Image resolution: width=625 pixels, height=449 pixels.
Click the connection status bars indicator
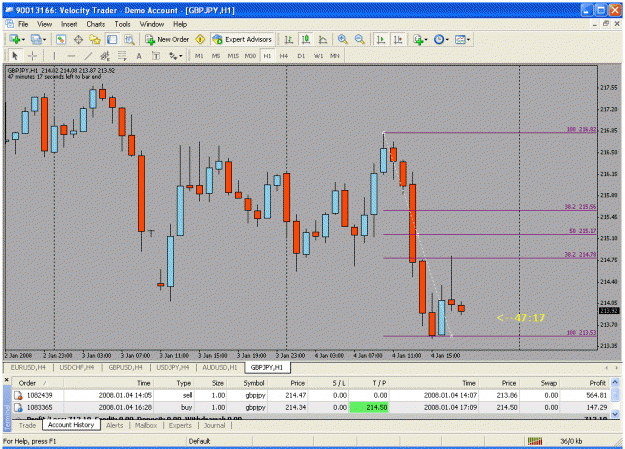(535, 441)
